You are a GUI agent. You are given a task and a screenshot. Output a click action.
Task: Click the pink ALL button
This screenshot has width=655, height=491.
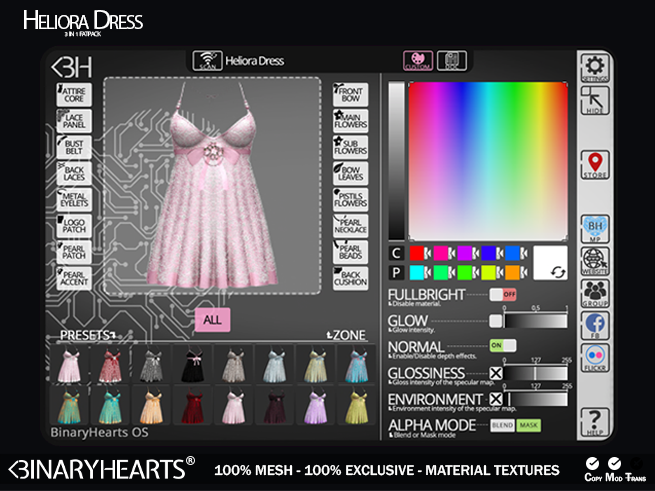point(212,320)
